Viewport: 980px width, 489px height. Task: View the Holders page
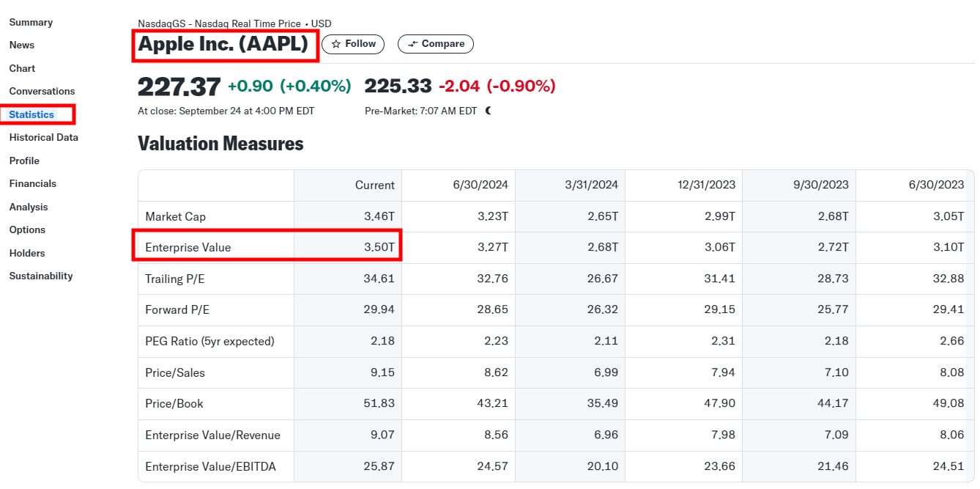(x=27, y=253)
